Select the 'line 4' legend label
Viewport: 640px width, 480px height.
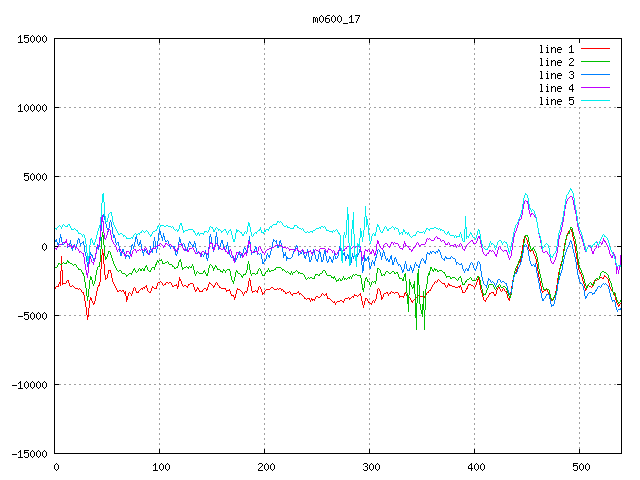click(556, 88)
